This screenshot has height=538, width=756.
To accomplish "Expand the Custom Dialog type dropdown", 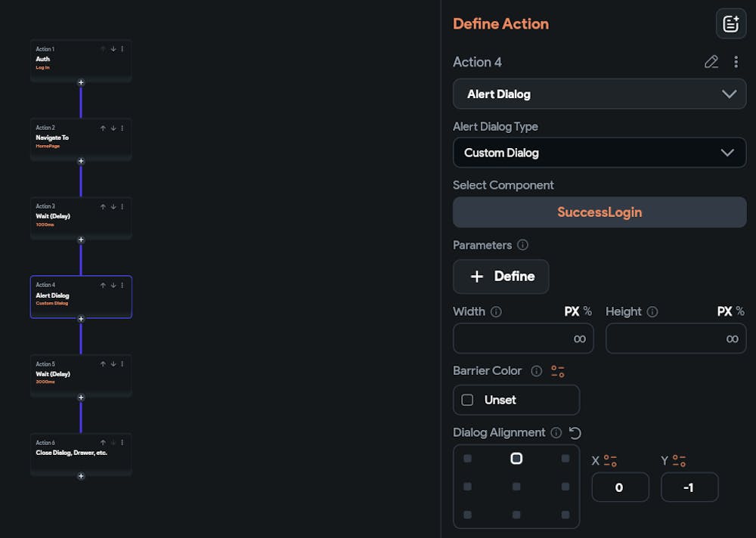I will pyautogui.click(x=599, y=153).
